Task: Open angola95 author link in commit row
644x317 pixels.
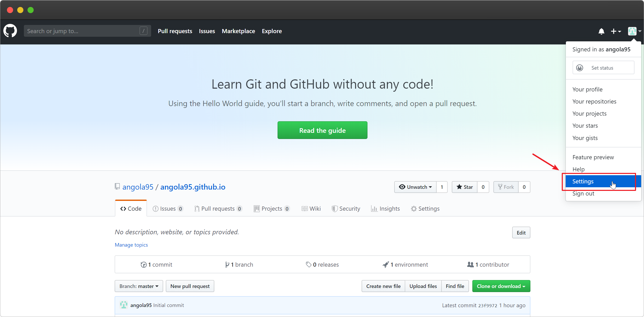Action: tap(141, 305)
